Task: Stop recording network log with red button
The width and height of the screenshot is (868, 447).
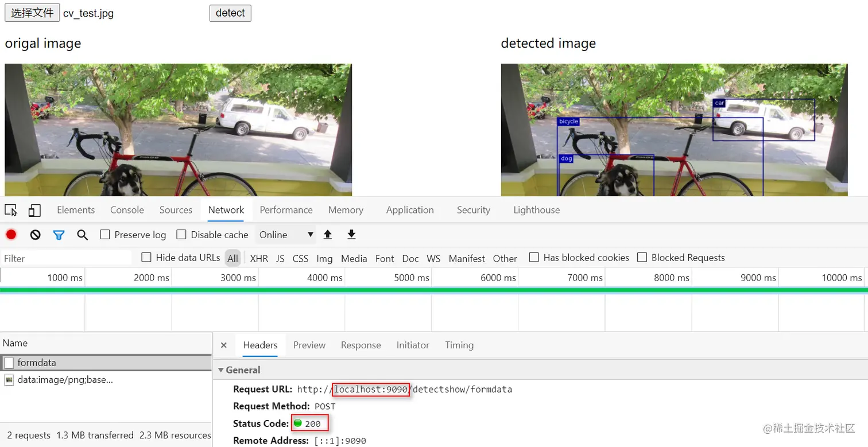Action: [x=11, y=235]
